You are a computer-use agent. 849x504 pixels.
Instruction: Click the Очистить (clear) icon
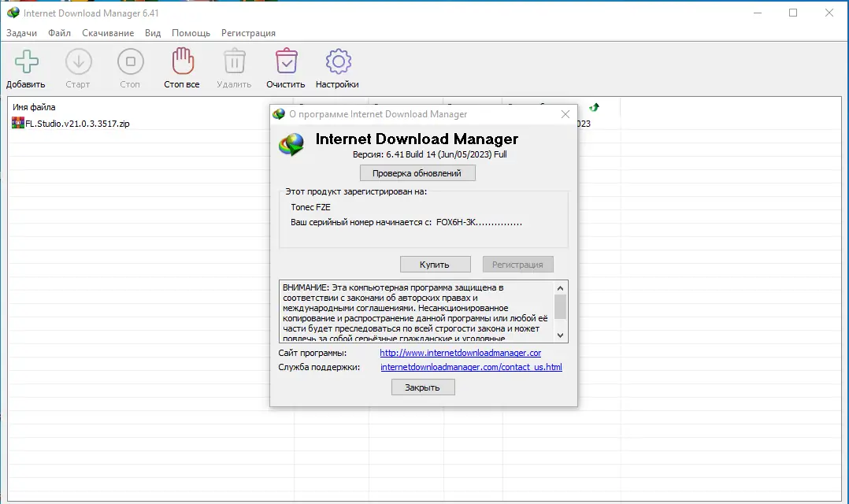pyautogui.click(x=285, y=61)
